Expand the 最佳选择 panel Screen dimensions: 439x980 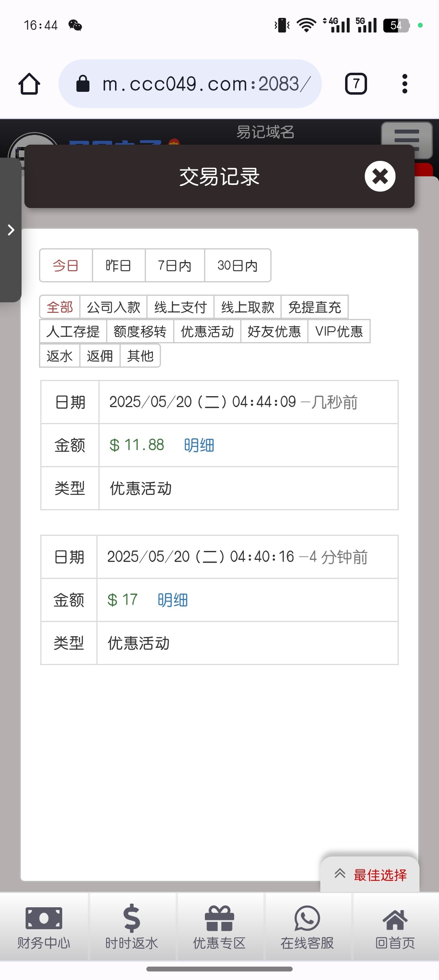(x=370, y=874)
